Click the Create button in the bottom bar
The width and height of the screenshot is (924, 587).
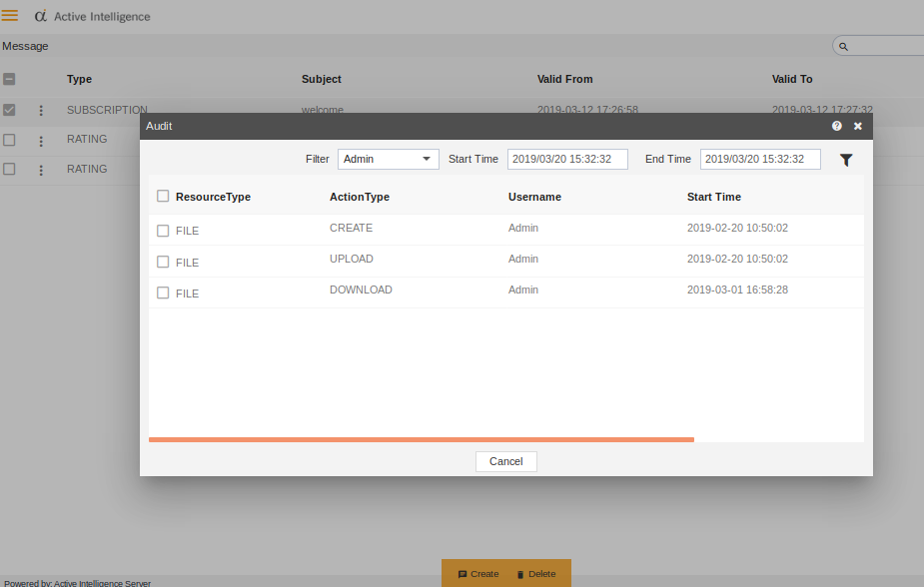[x=478, y=574]
